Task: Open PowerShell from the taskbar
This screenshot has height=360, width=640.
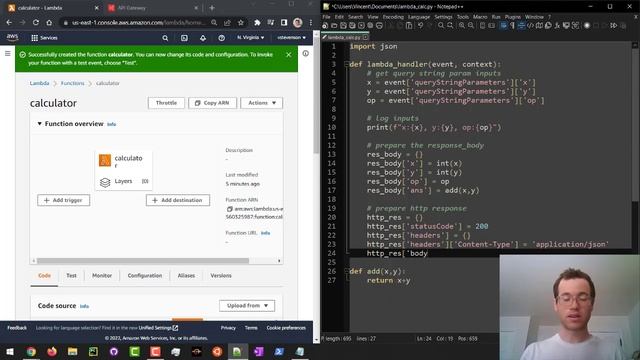Action: (279, 351)
